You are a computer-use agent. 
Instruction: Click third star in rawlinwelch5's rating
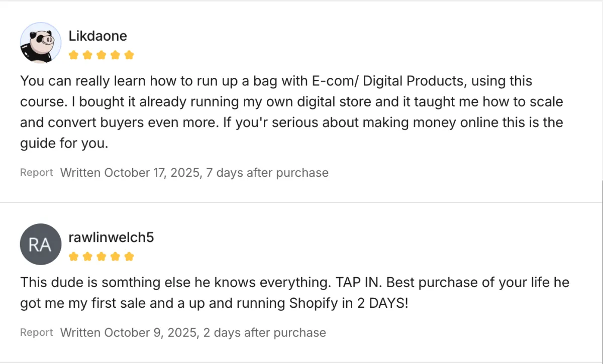point(102,257)
